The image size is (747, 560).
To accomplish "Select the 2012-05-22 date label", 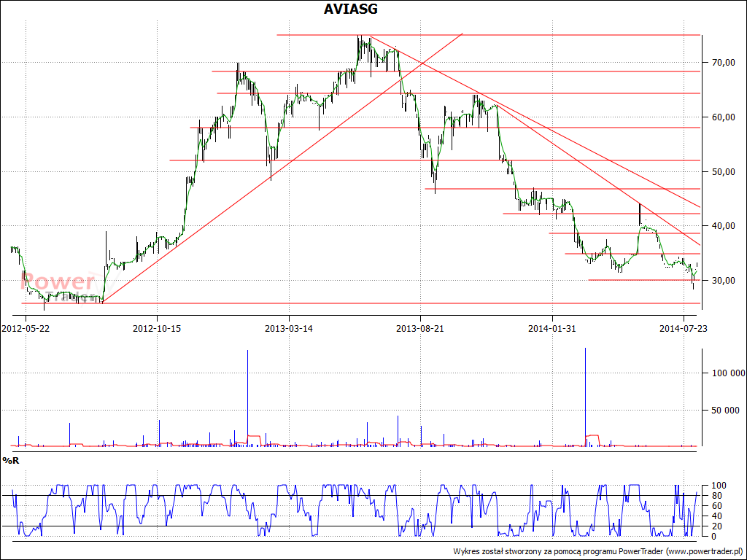I will 26,328.
